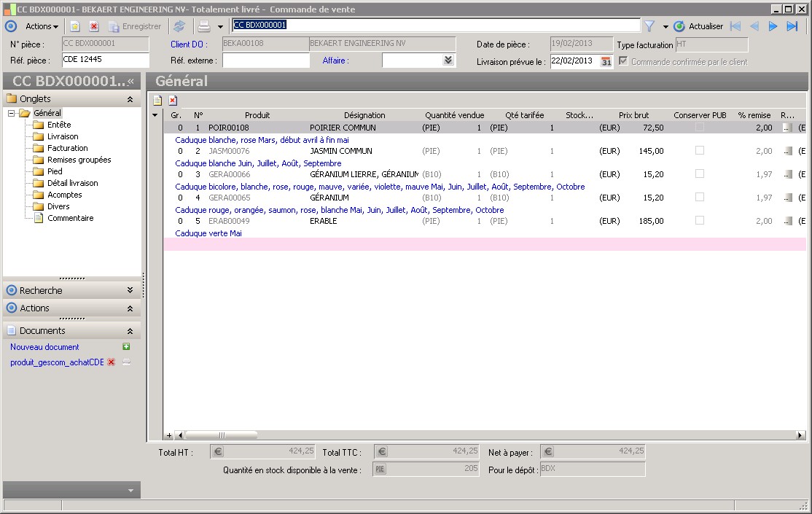Image resolution: width=812 pixels, height=514 pixels.
Task: Add a new document with green plus
Action: coord(126,347)
